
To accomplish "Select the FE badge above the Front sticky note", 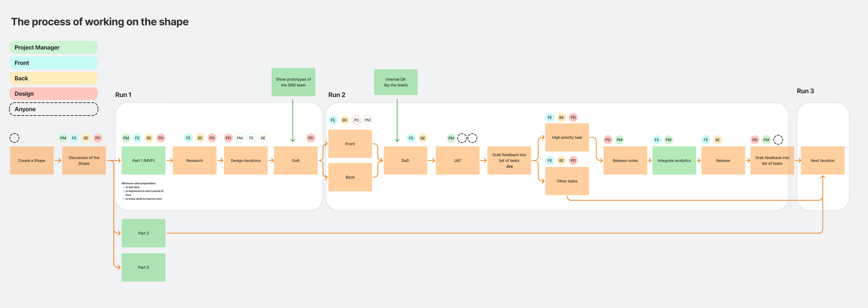I will tap(333, 120).
